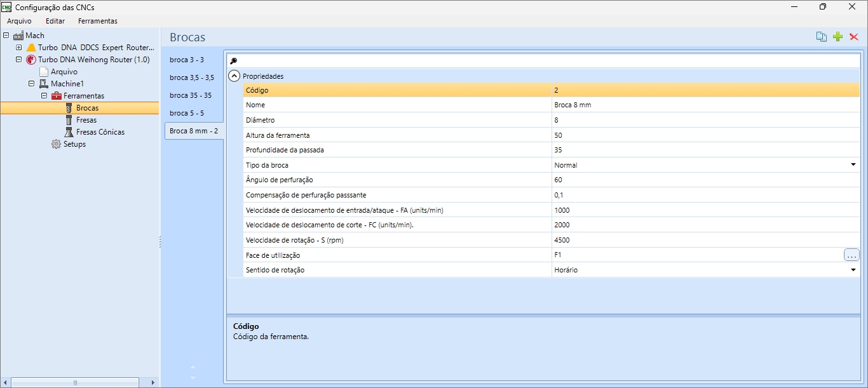Image resolution: width=868 pixels, height=388 pixels.
Task: Open the Setups gear icon
Action: [x=56, y=144]
